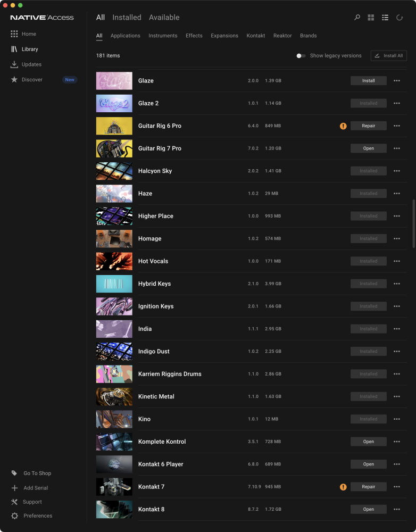The width and height of the screenshot is (416, 532).
Task: Click the refresh library icon
Action: [x=400, y=18]
